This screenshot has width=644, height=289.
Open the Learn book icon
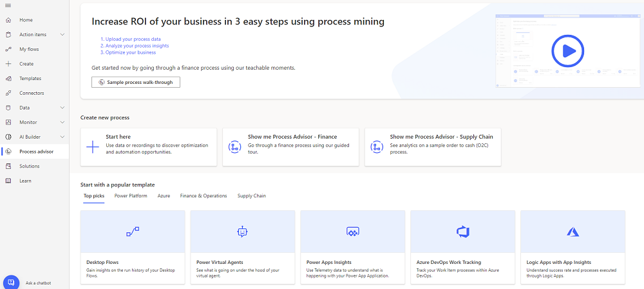coord(8,181)
